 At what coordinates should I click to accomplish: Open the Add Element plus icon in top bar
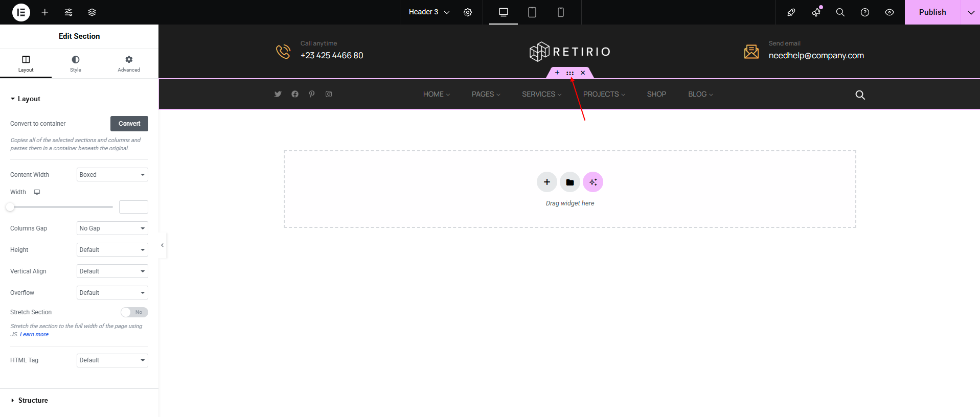(x=45, y=12)
